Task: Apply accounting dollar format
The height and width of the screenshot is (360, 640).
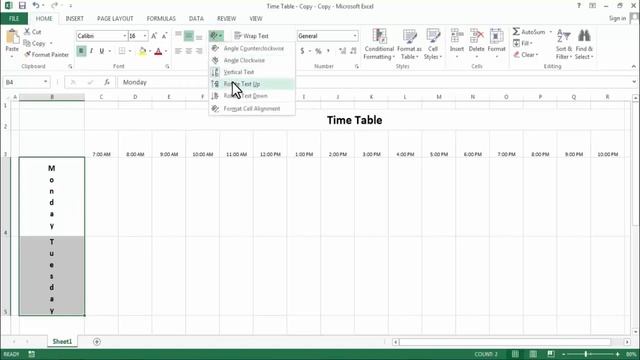Action: (302, 51)
